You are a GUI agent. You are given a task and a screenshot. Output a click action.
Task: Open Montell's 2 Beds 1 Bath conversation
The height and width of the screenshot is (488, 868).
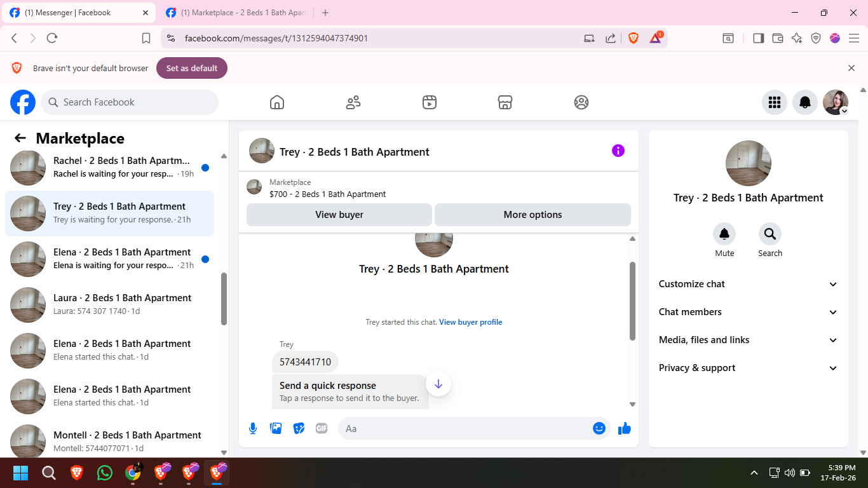tap(109, 440)
